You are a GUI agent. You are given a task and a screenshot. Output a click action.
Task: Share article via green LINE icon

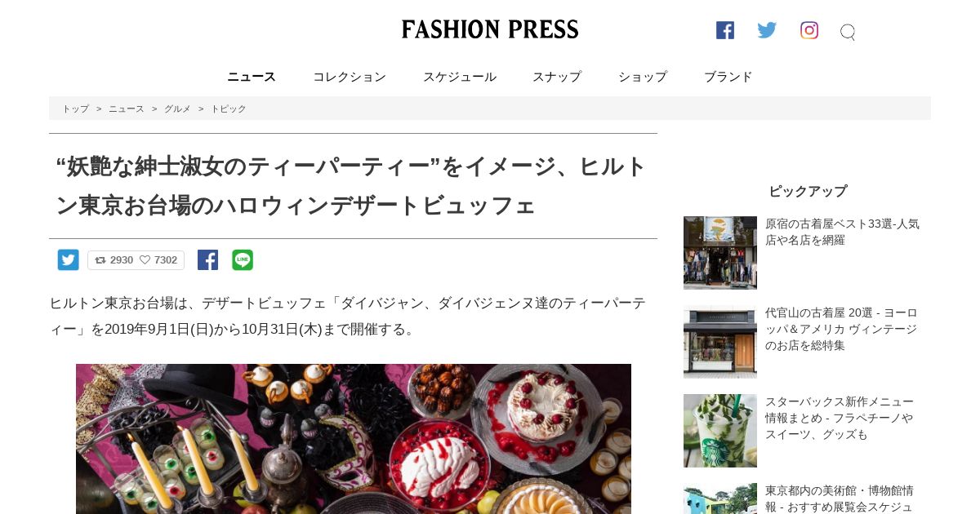pos(243,260)
